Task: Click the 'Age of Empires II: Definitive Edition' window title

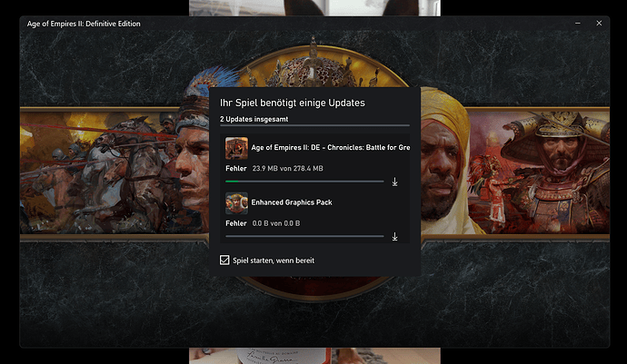Action: (84, 24)
